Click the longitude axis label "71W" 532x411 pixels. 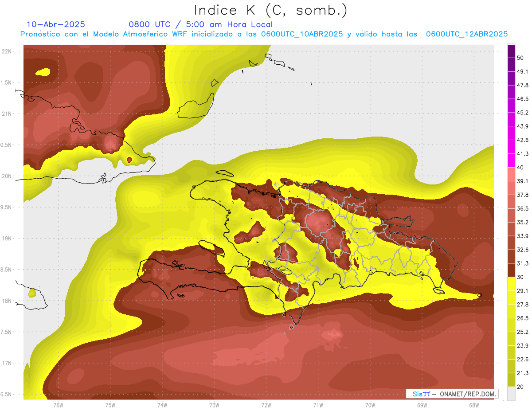tap(318, 406)
